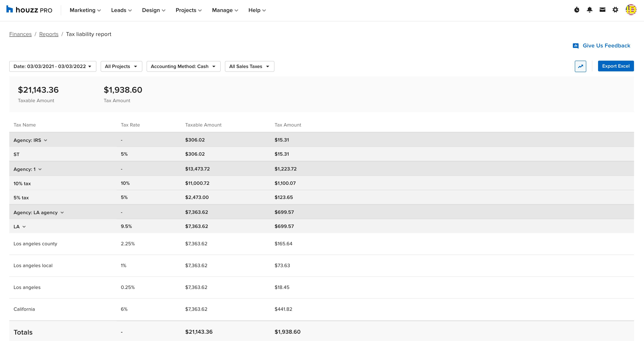The width and height of the screenshot is (644, 341).
Task: Open notifications via the bell icon
Action: [589, 10]
